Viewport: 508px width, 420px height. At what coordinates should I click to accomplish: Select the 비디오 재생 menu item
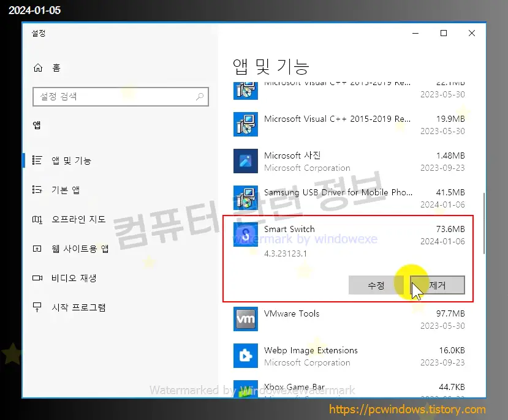(x=74, y=278)
